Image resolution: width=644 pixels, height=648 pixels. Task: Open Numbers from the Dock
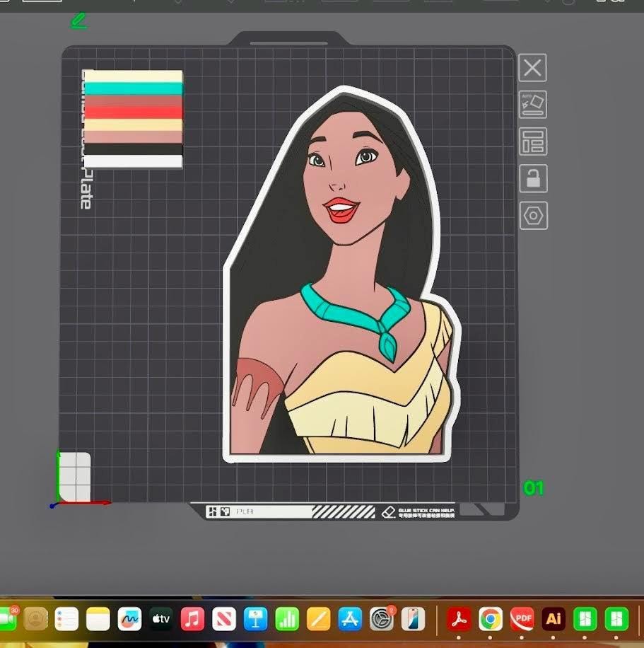tap(287, 619)
